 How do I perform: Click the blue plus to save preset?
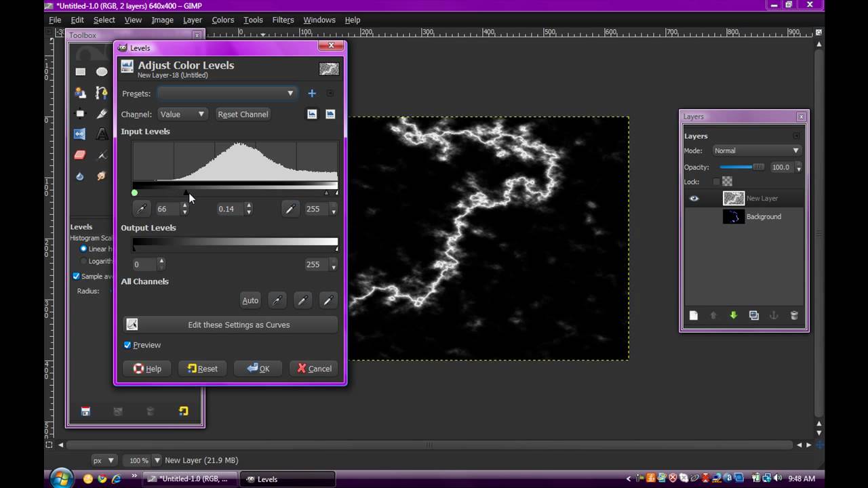(x=312, y=94)
